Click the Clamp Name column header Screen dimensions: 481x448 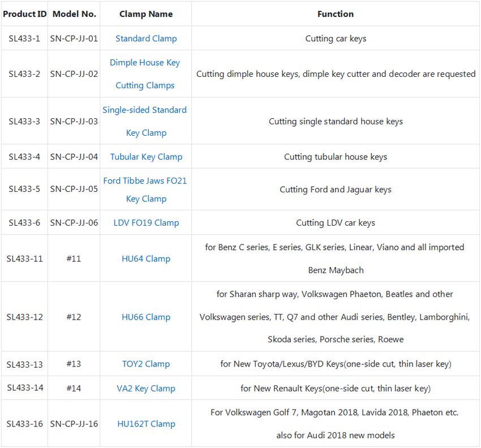[146, 14]
